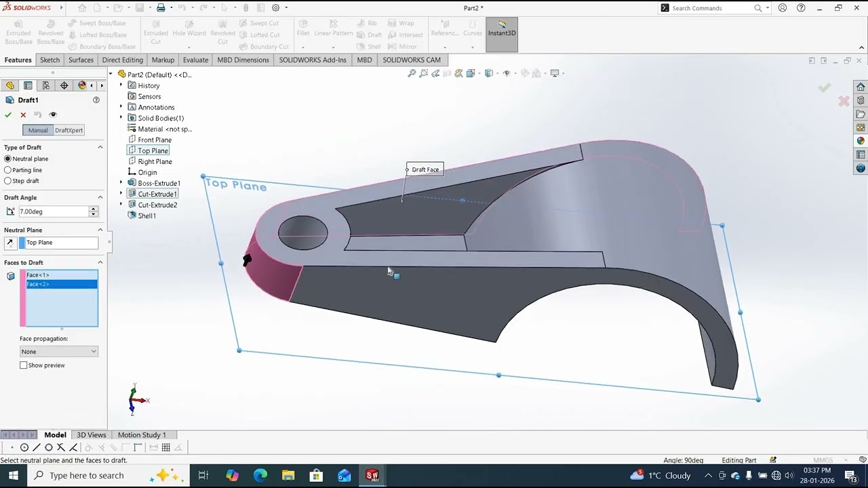Select the Parting line radio button
Viewport: 868px width, 488px height.
coord(8,170)
